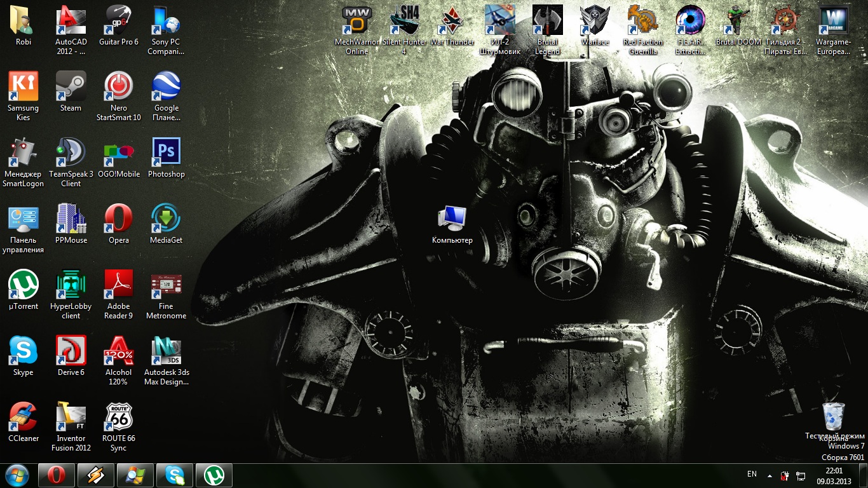This screenshot has width=868, height=488.
Task: Select the Recycle Bin (Корзина) icon
Action: [833, 417]
